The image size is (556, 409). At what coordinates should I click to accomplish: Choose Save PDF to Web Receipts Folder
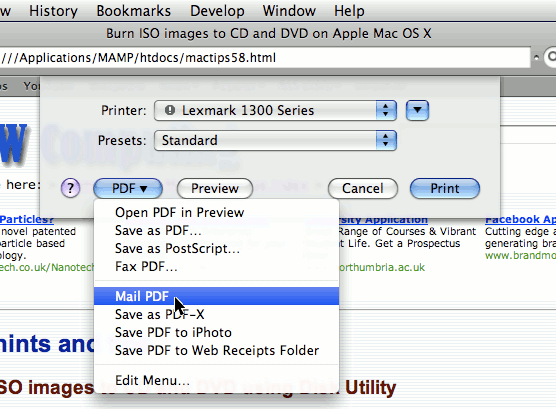click(216, 350)
